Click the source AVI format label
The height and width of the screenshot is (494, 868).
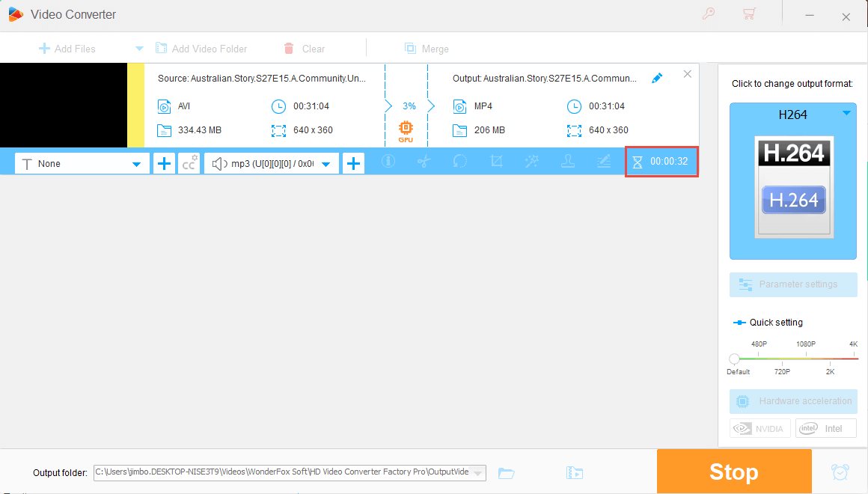coord(184,106)
